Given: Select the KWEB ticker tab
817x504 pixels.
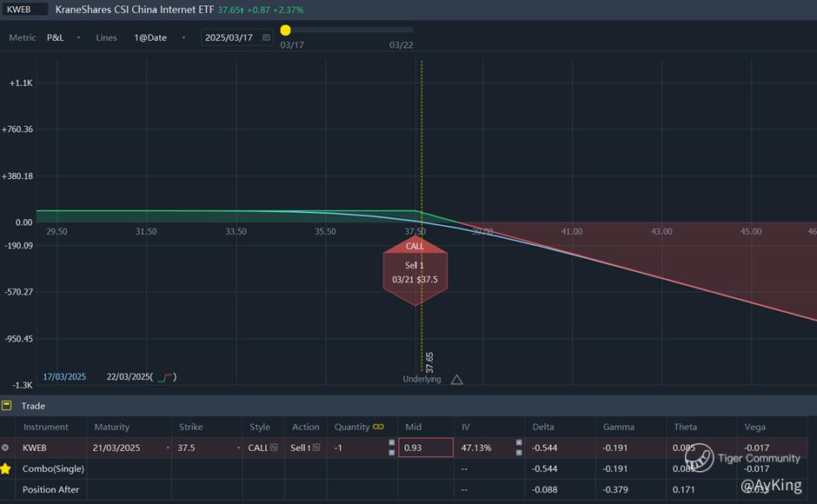Looking at the screenshot, I should point(24,10).
